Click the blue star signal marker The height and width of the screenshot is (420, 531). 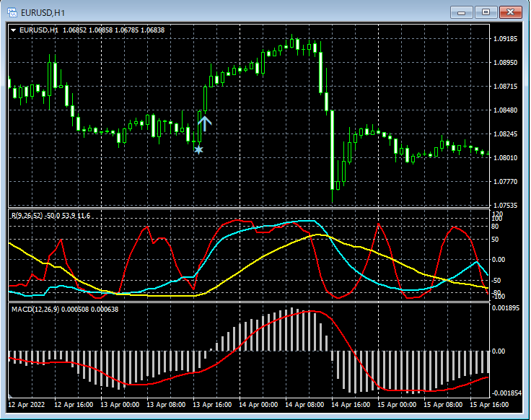[x=198, y=149]
